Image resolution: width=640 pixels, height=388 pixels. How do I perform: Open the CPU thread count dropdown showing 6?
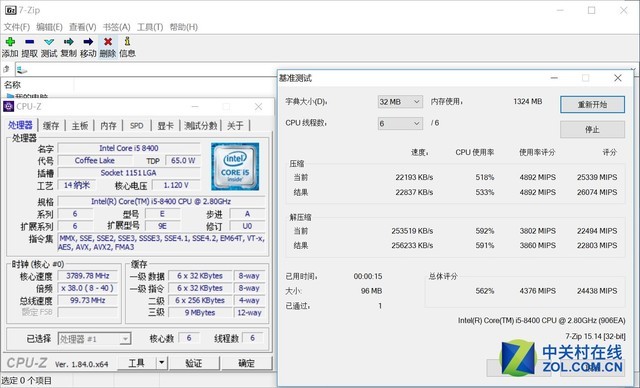[400, 123]
